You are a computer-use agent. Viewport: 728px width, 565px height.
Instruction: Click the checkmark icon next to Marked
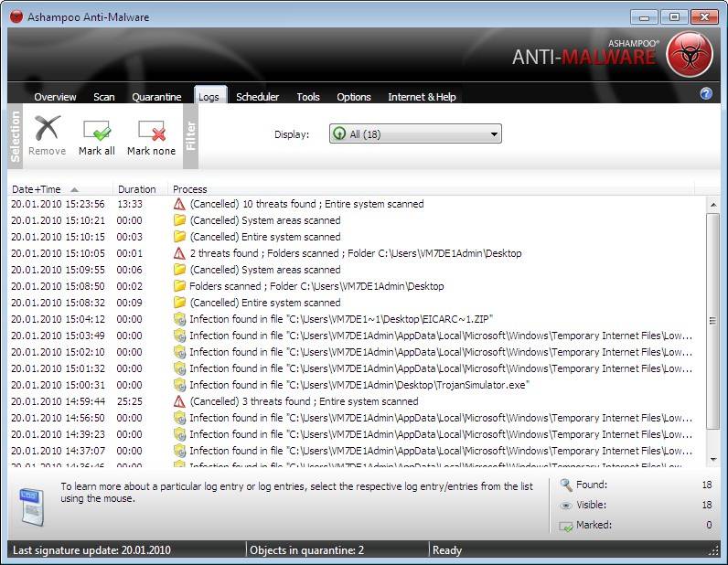click(566, 526)
